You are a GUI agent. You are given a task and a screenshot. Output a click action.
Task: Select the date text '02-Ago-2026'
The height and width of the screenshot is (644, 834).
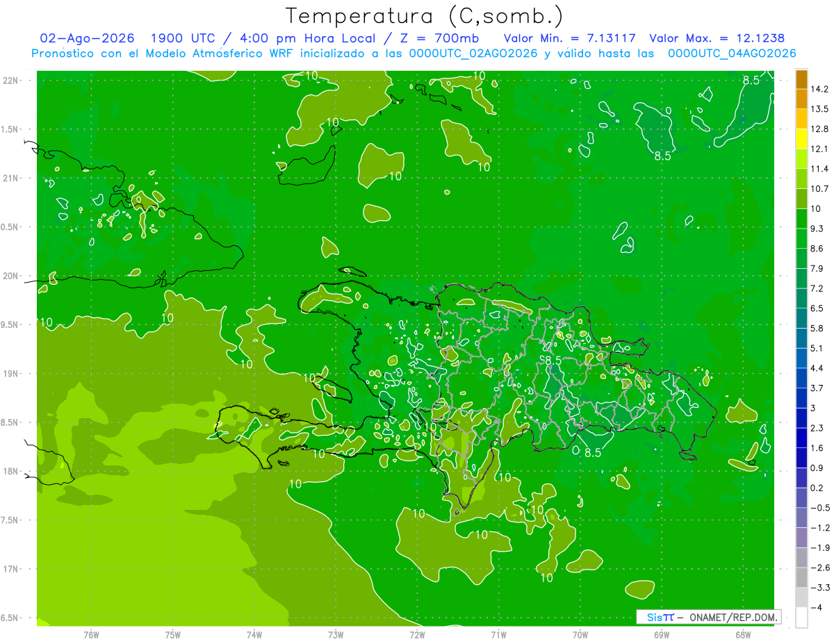click(88, 38)
